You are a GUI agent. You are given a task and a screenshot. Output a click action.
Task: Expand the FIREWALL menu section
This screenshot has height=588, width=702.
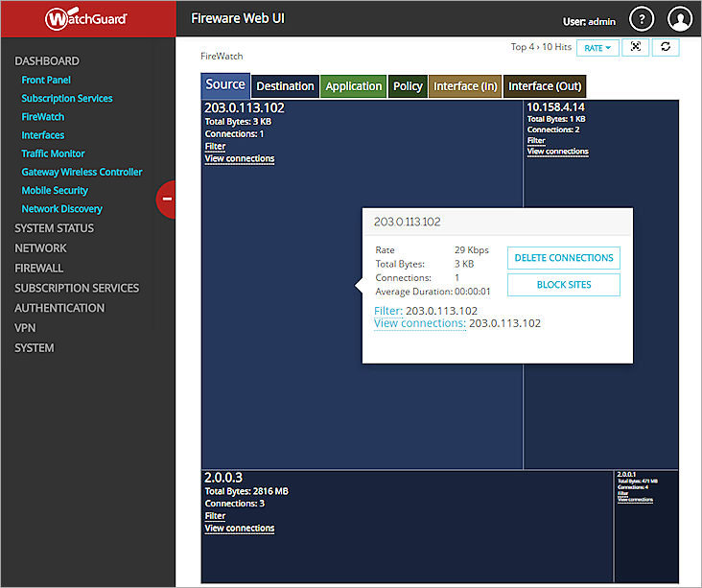pos(39,268)
